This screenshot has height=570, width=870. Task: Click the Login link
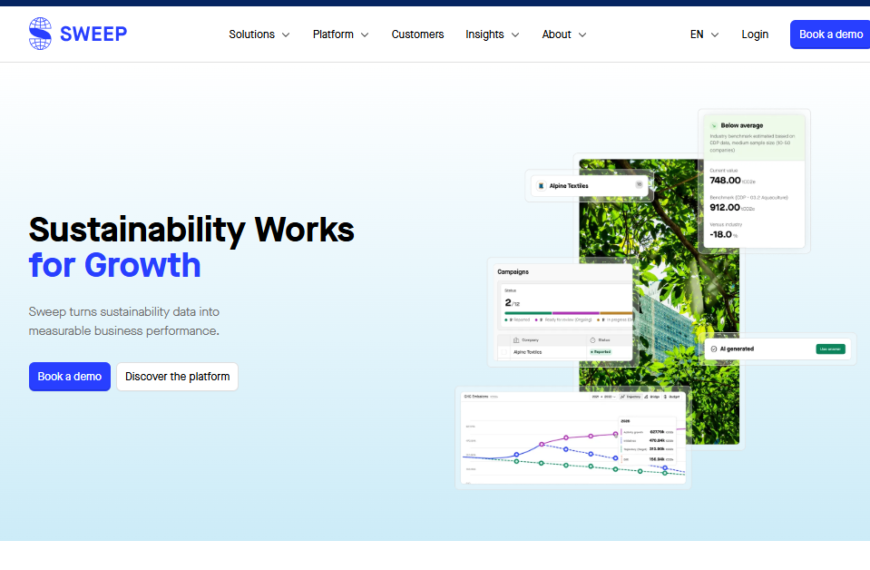click(x=755, y=34)
